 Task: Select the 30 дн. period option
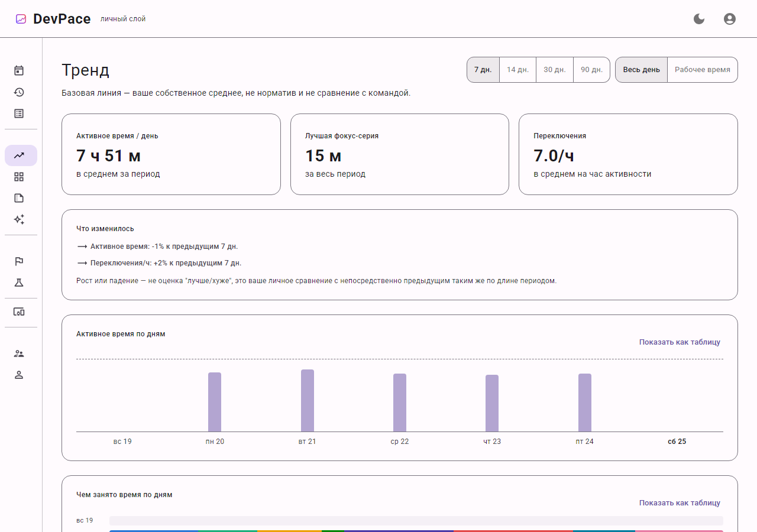[x=555, y=70]
